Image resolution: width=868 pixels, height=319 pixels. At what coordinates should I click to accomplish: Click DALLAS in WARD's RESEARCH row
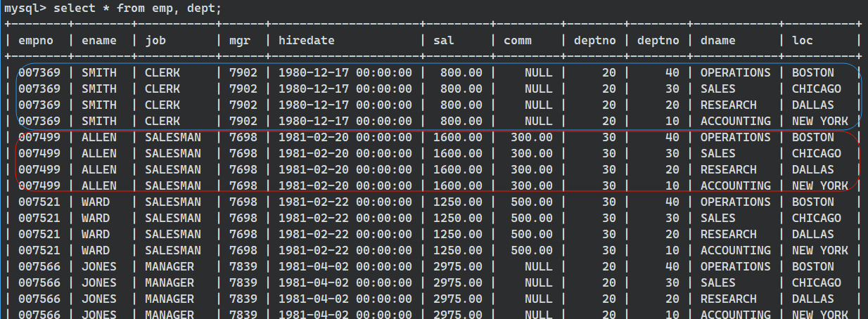click(813, 234)
